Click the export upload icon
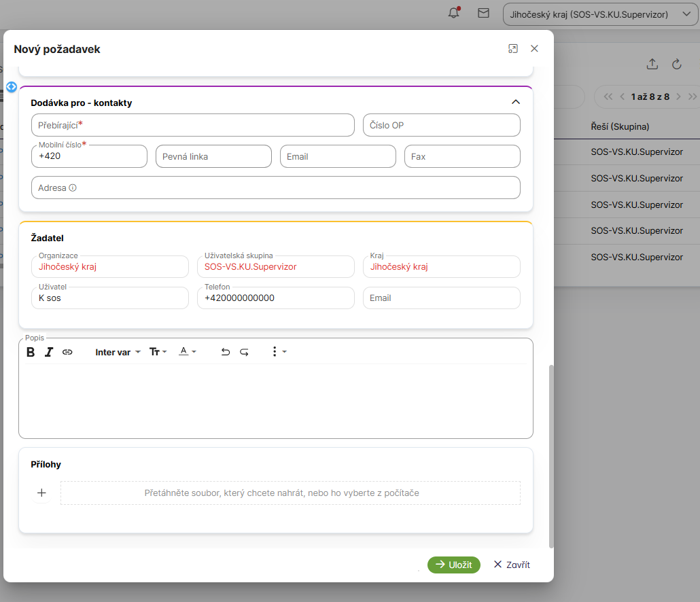 pos(652,64)
